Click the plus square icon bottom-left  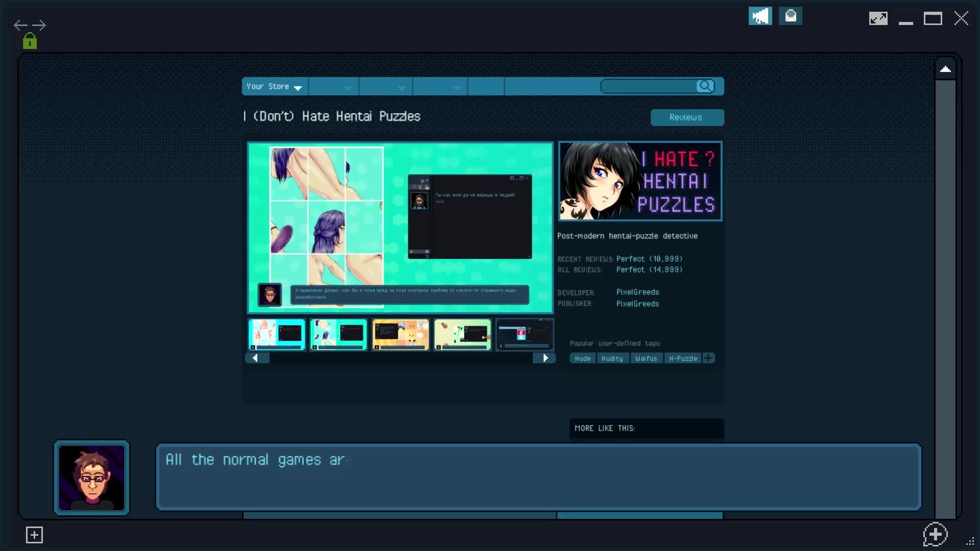coord(34,535)
